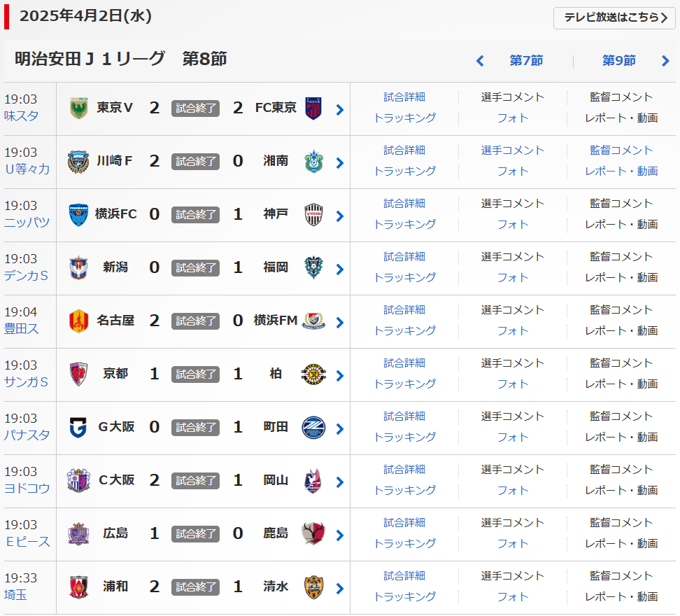Screen dimensions: 680x616
Task: Click the Urawa Reds team crest
Action: tap(78, 587)
